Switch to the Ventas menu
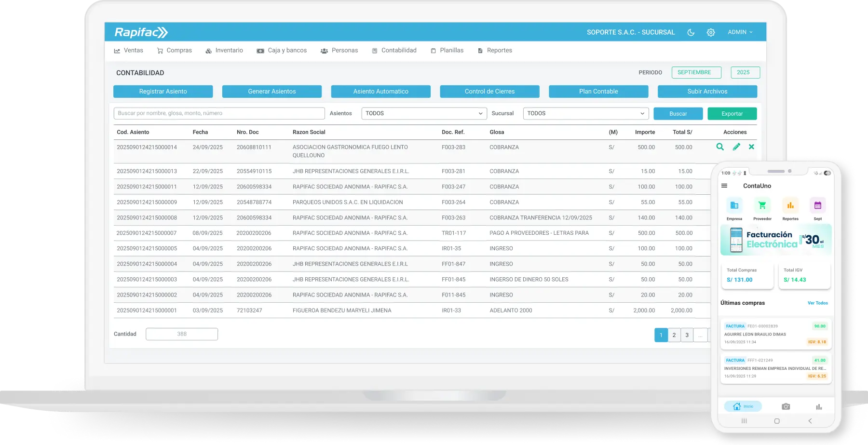Image resolution: width=868 pixels, height=445 pixels. tap(134, 50)
